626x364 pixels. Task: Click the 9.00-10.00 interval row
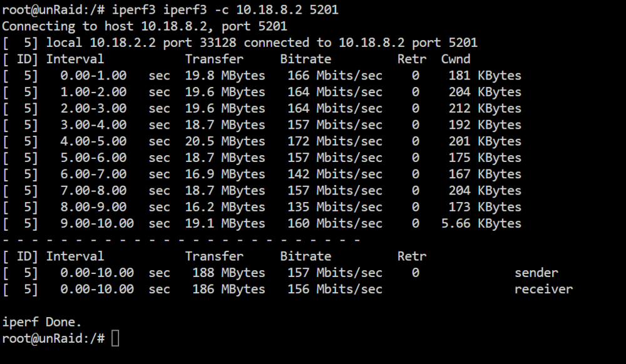point(262,223)
